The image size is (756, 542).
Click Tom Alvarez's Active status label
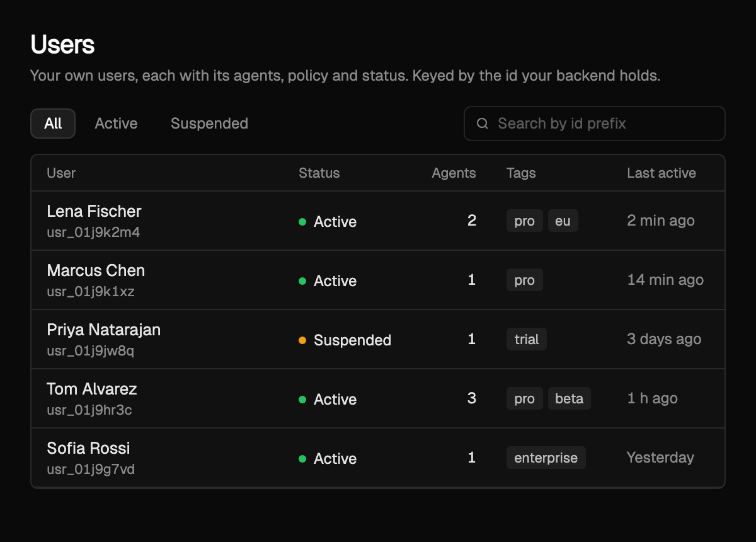[x=335, y=400]
